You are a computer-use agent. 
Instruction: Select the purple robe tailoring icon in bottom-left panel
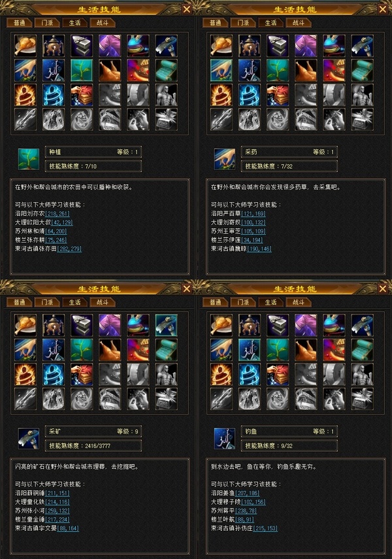[x=110, y=325]
